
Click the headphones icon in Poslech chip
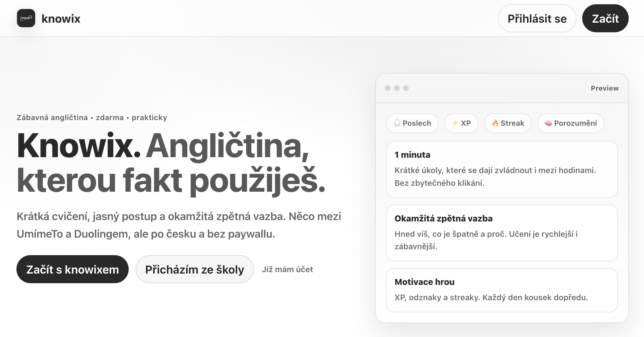397,123
